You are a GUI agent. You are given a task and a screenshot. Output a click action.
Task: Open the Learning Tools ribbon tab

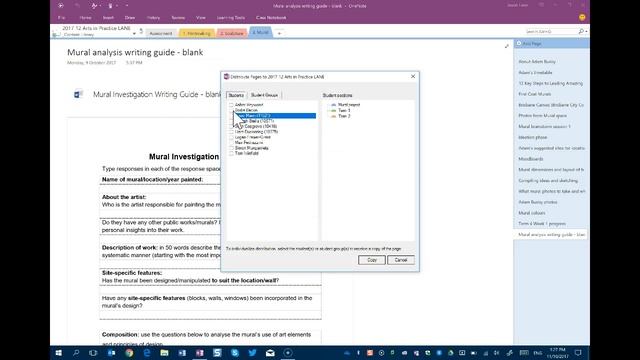tap(231, 18)
